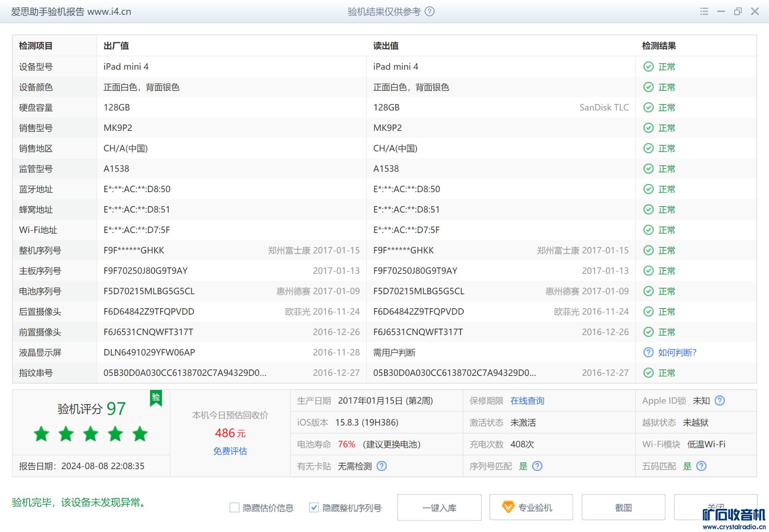Click help icon next to Apple ID锁 未知
The width and height of the screenshot is (769, 532).
pyautogui.click(x=720, y=401)
